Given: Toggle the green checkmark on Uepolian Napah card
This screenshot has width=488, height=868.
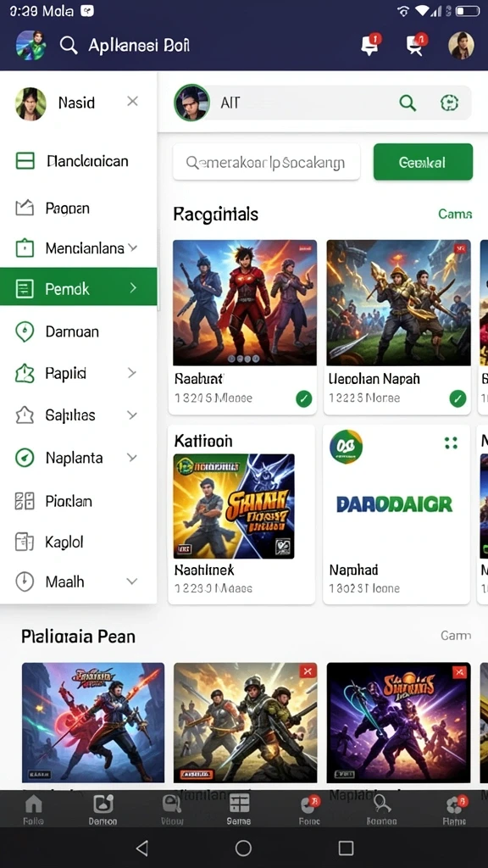Looking at the screenshot, I should [x=457, y=398].
